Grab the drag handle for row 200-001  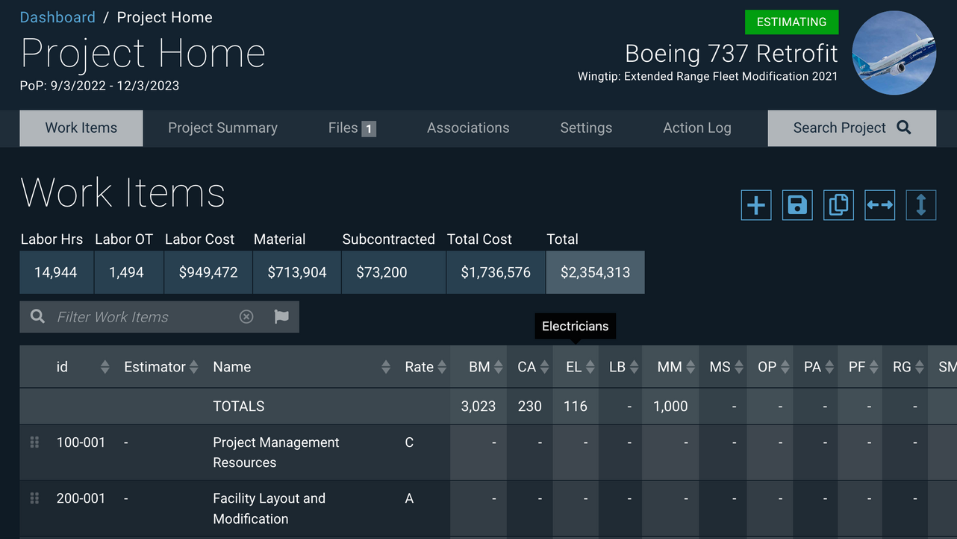35,498
